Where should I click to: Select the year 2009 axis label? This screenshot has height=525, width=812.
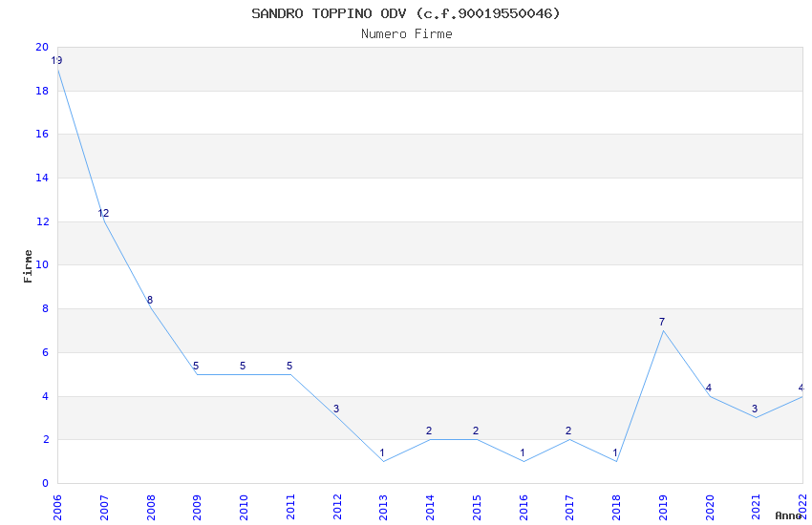pos(197,507)
